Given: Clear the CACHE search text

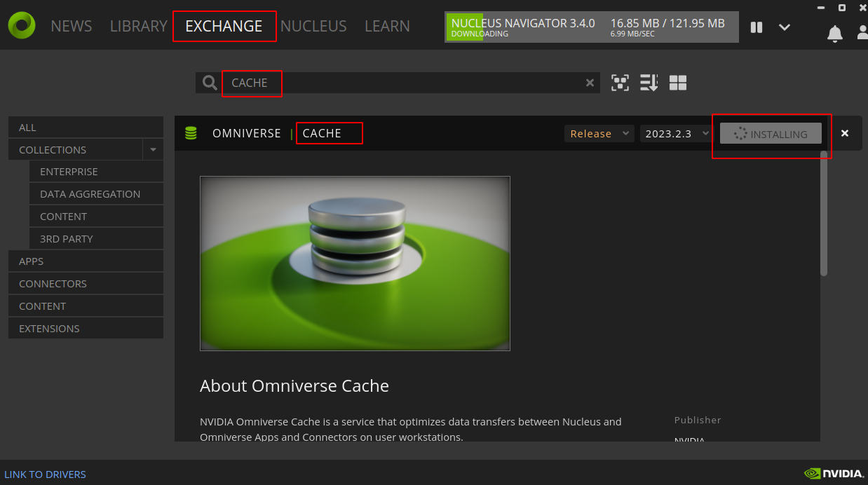Looking at the screenshot, I should coord(590,83).
